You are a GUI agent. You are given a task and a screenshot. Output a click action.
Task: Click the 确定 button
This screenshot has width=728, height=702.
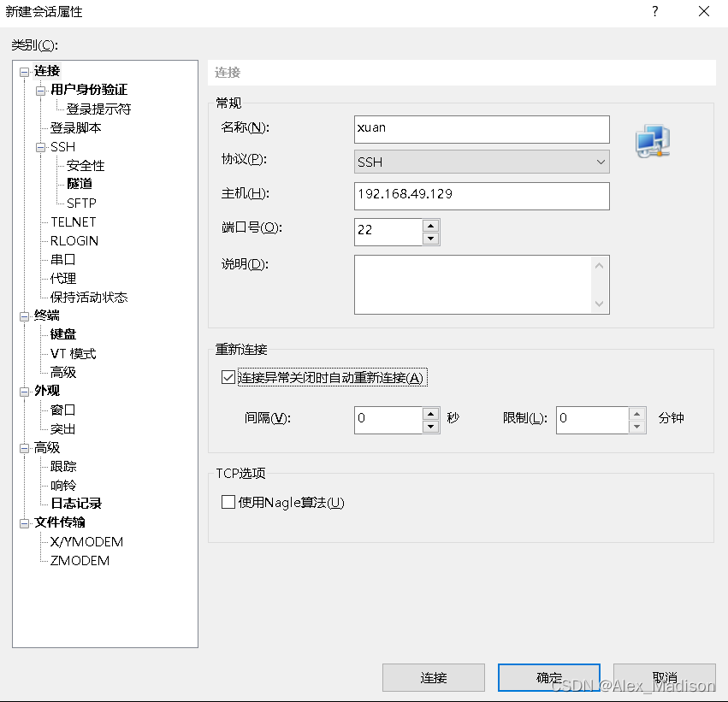[548, 677]
